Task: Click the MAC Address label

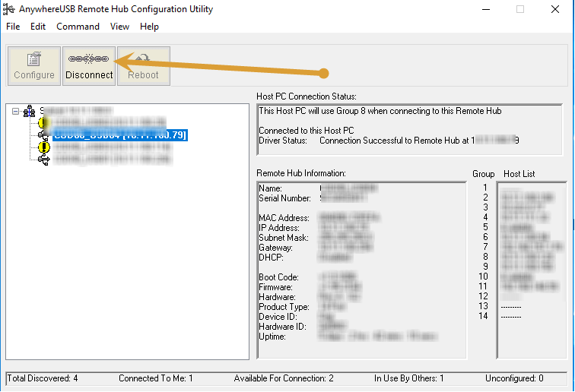Action: pyautogui.click(x=284, y=218)
